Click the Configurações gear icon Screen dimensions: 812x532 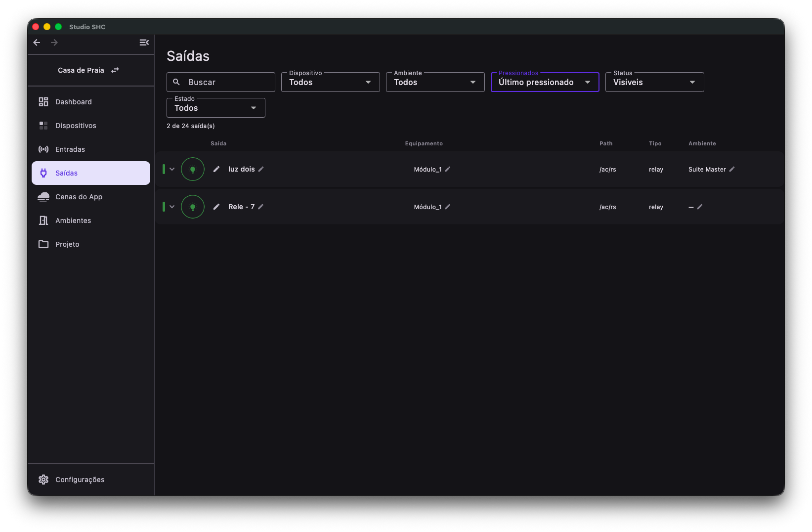(43, 480)
